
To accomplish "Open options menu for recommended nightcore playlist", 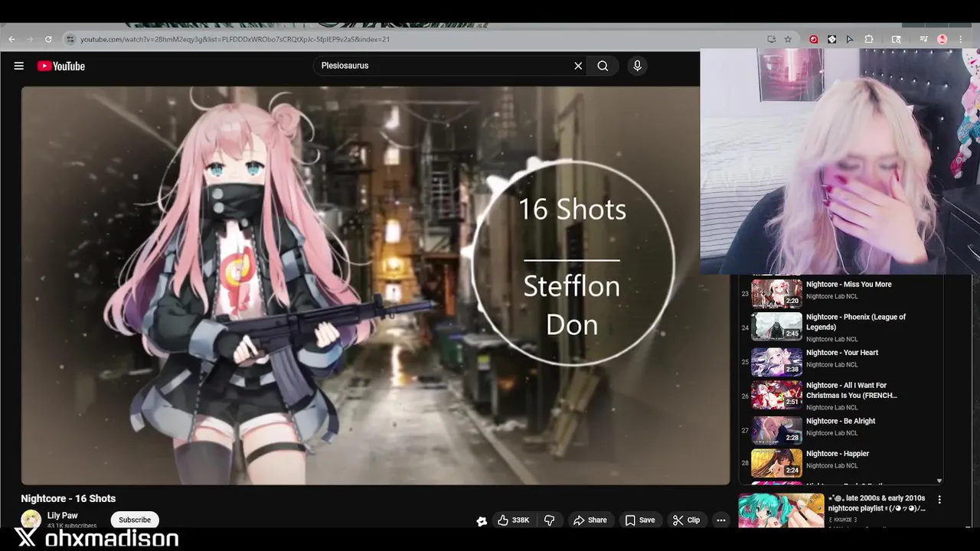I will coord(939,500).
